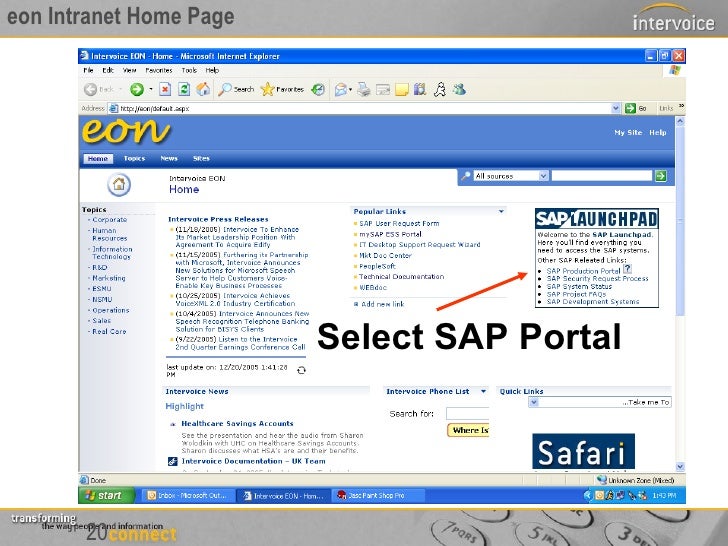The height and width of the screenshot is (546, 728).
Task: Open the Operations topic link
Action: pos(110,310)
